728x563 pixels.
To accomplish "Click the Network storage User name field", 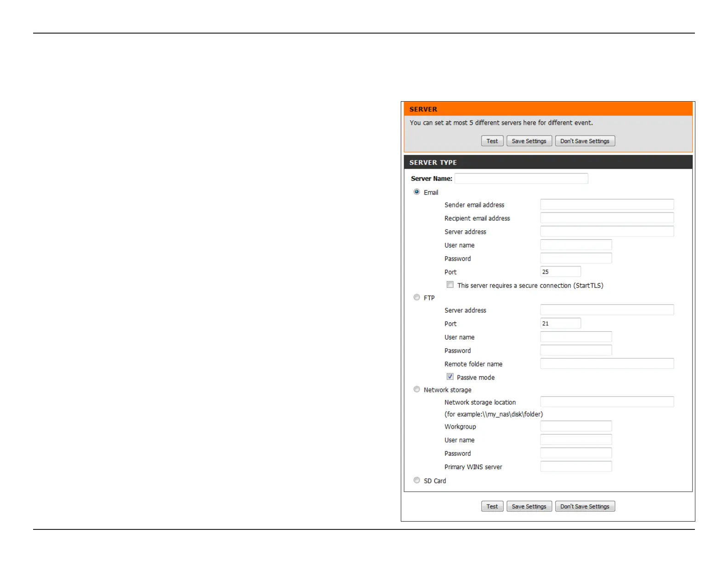I will pyautogui.click(x=576, y=440).
